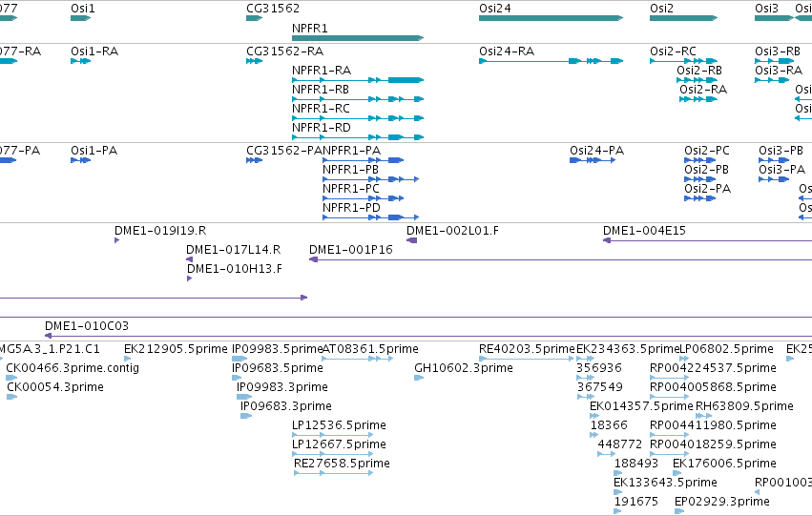Image resolution: width=812 pixels, height=516 pixels.
Task: Click the DME1-017L14.R clone label
Action: click(x=234, y=250)
